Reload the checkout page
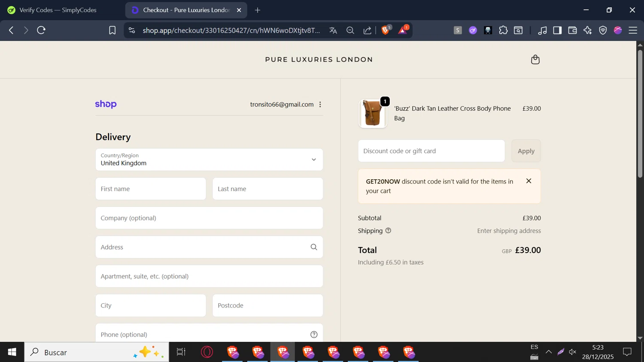Image resolution: width=644 pixels, height=362 pixels. (41, 30)
